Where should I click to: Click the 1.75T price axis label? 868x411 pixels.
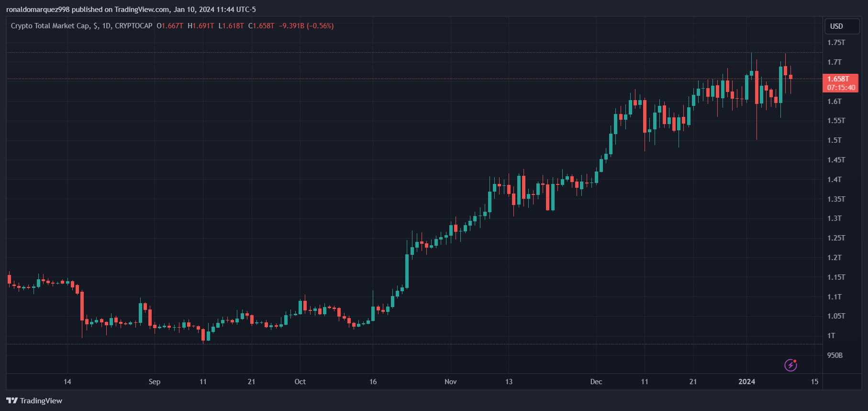[x=836, y=43]
